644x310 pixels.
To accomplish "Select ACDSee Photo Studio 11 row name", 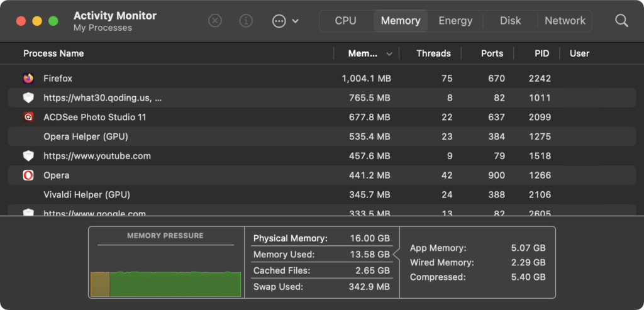I will tap(95, 117).
